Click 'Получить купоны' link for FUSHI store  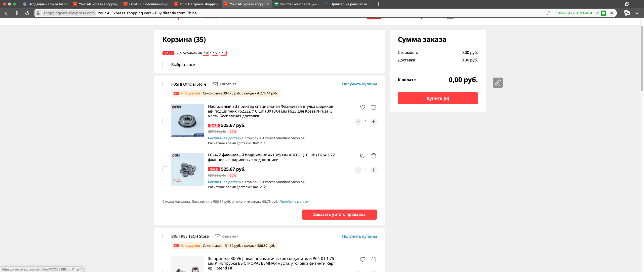coord(359,84)
